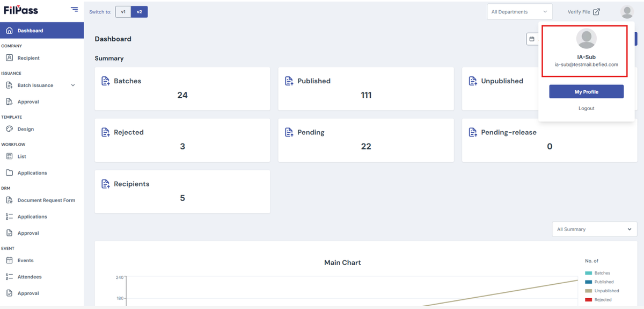Collapse the sidebar with hamburger icon
This screenshot has height=309, width=644.
click(74, 10)
